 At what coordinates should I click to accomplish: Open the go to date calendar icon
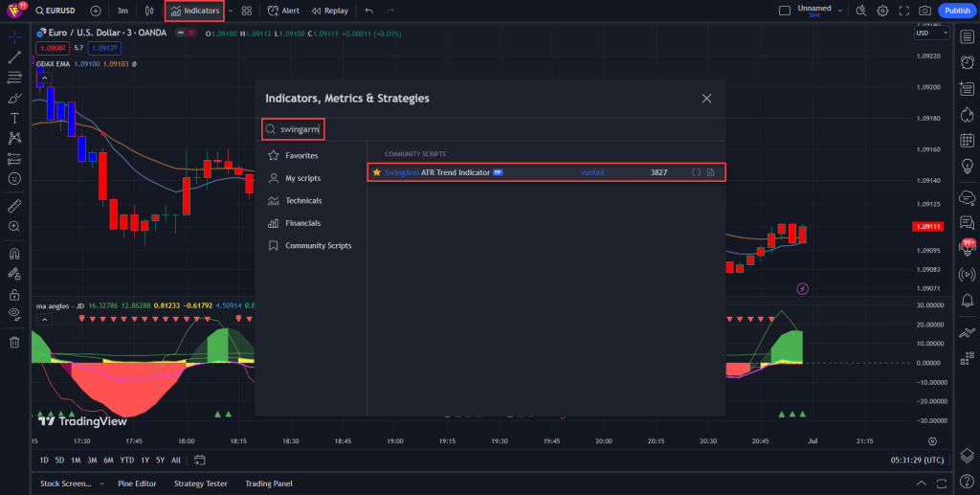199,460
